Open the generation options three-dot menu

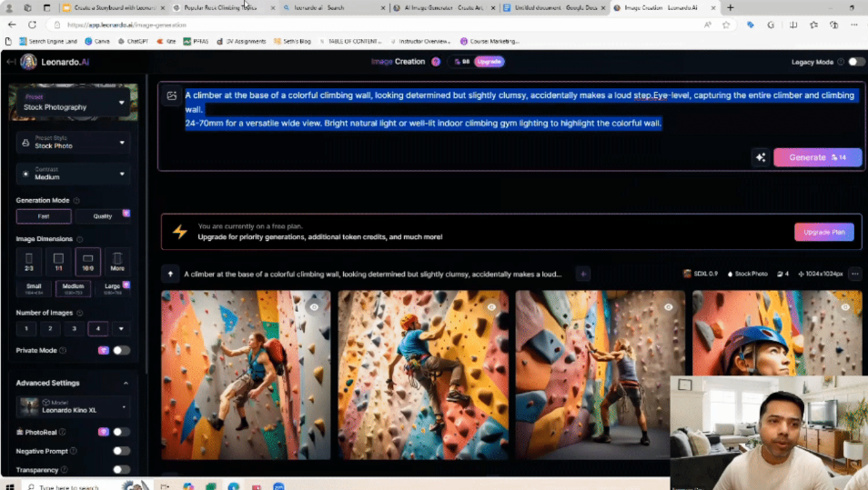(855, 274)
